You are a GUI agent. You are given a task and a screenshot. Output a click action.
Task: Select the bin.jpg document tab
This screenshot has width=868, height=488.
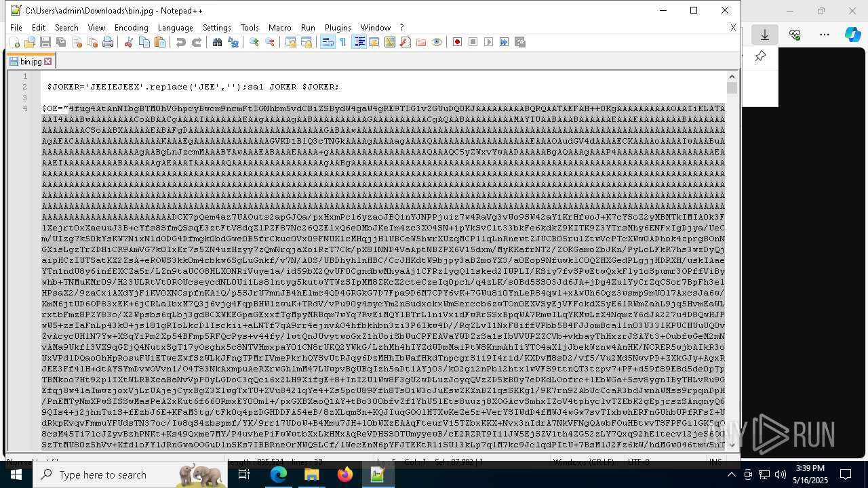31,61
